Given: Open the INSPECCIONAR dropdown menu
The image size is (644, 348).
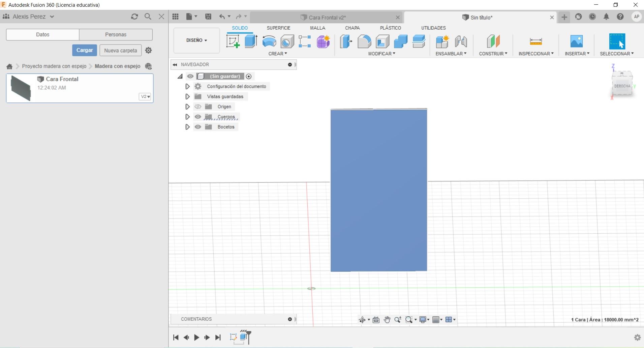Looking at the screenshot, I should [x=536, y=54].
